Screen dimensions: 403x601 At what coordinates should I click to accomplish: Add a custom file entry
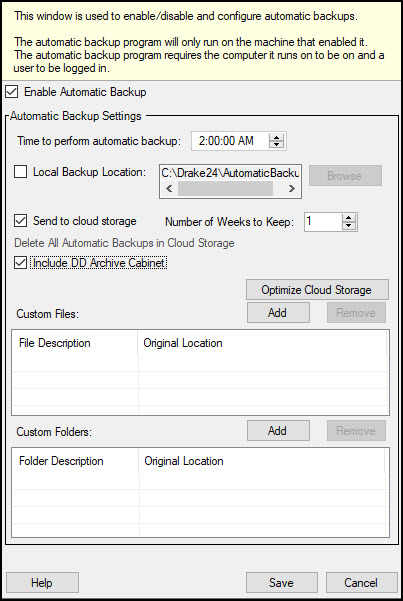278,313
